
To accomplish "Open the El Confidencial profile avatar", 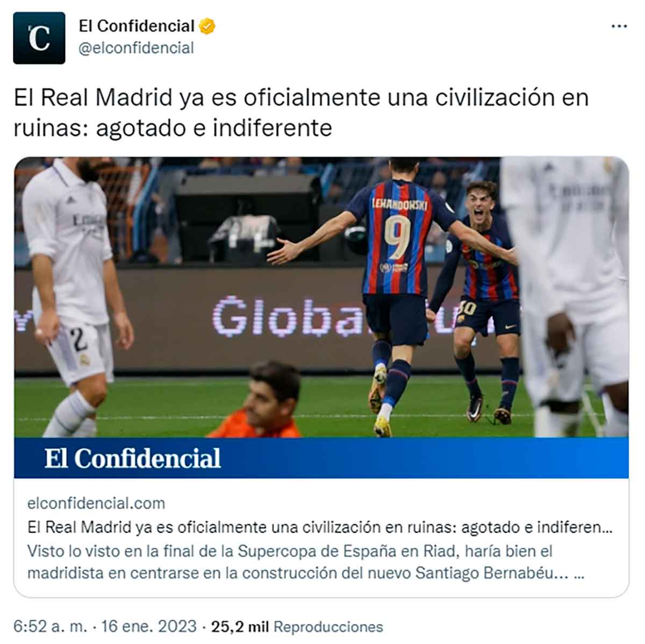I will click(39, 38).
